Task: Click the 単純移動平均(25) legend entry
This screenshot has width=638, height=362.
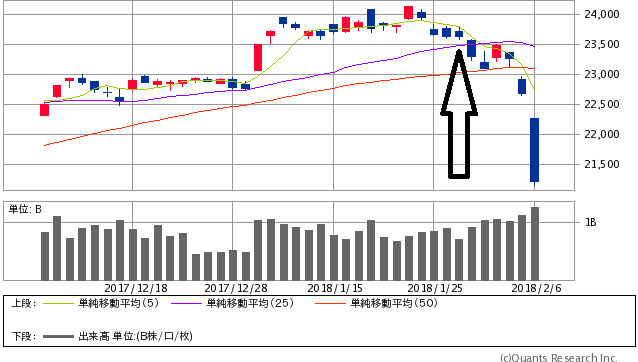Action: [250, 303]
